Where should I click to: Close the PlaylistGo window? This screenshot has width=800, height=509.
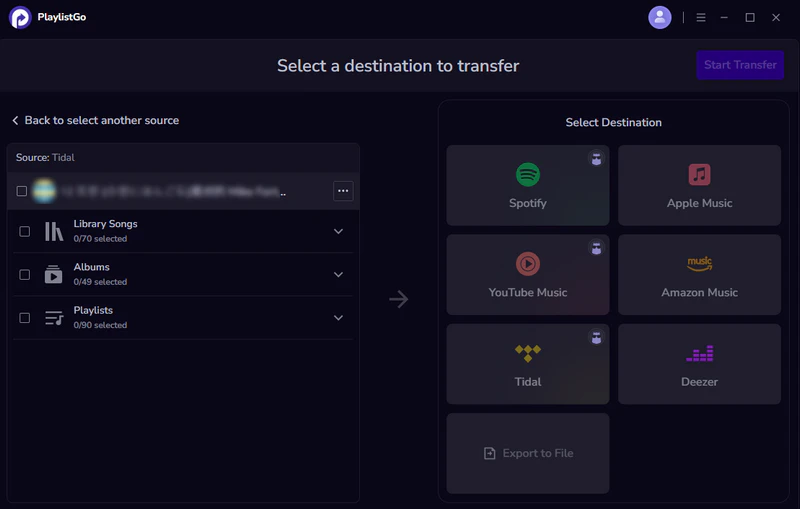tap(776, 17)
